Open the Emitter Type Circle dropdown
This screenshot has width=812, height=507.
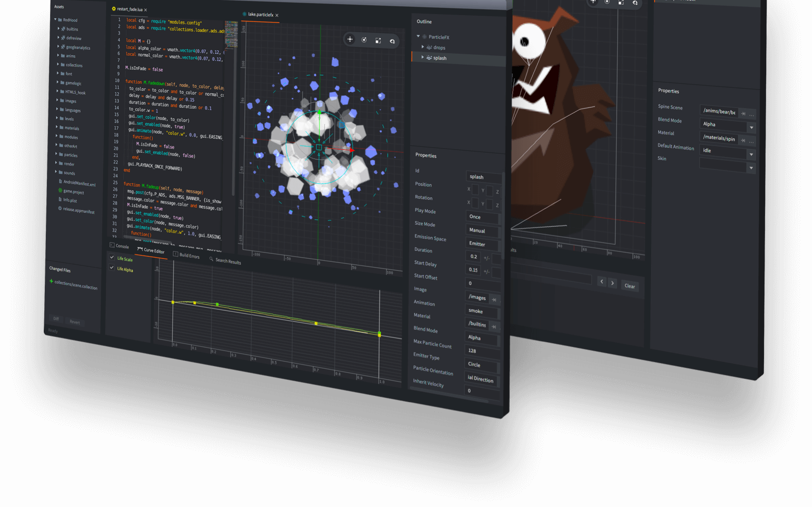coord(482,365)
